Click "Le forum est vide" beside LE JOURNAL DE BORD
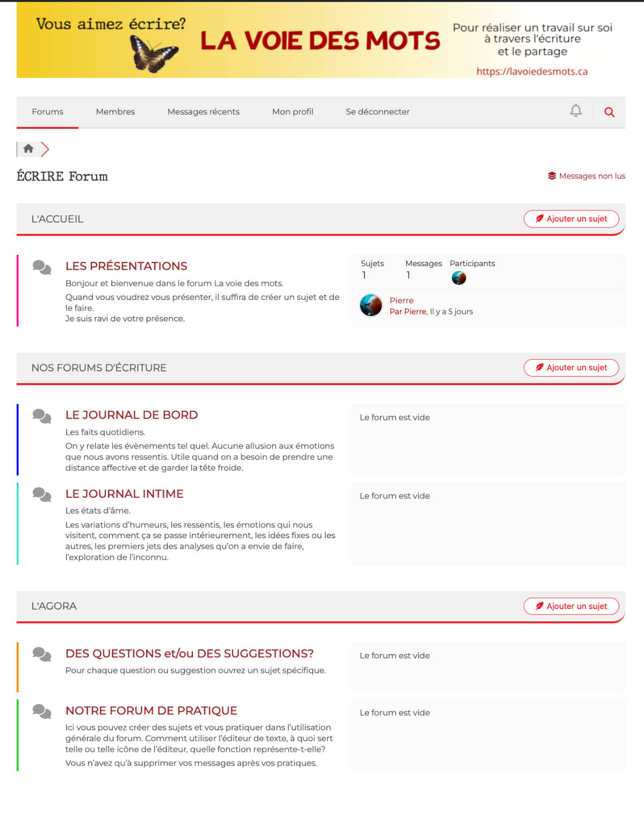644x813 pixels. [x=394, y=418]
